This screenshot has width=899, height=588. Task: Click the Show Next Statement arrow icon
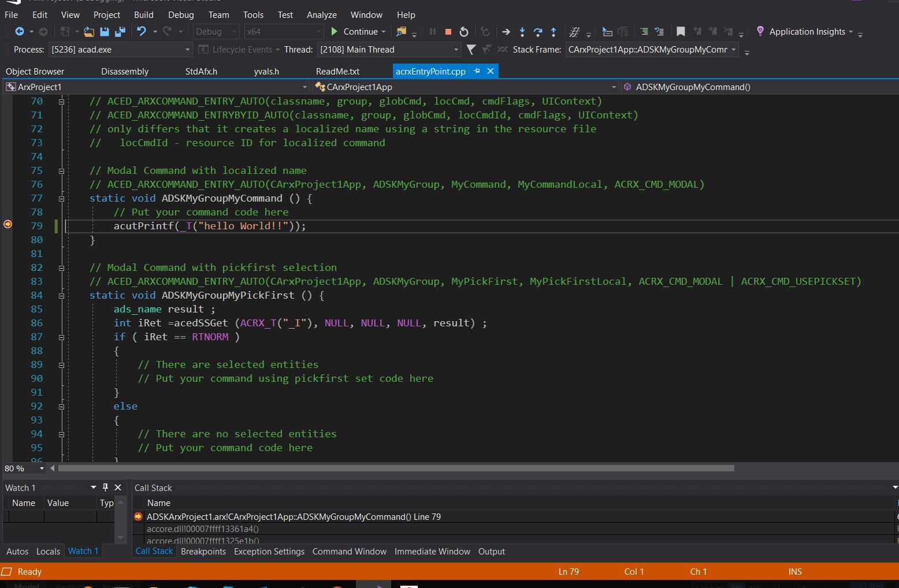(x=506, y=32)
